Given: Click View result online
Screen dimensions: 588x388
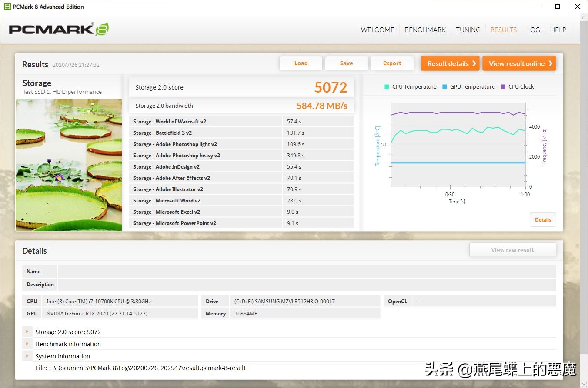Looking at the screenshot, I should click(519, 63).
